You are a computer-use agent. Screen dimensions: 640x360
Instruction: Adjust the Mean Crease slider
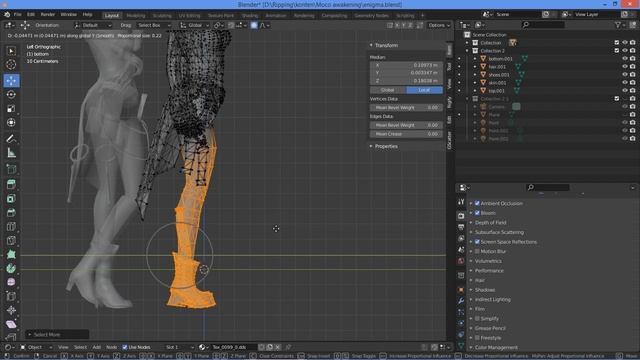pyautogui.click(x=406, y=134)
